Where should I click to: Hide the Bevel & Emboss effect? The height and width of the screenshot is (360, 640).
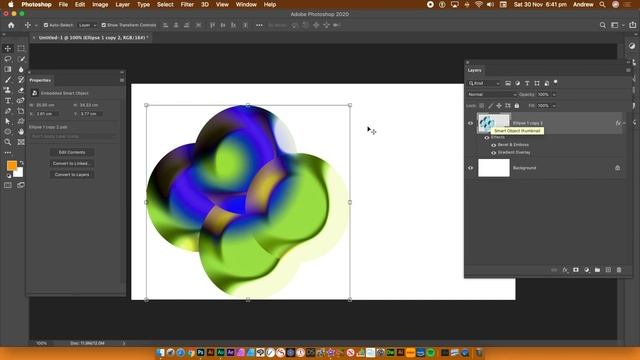(x=493, y=145)
